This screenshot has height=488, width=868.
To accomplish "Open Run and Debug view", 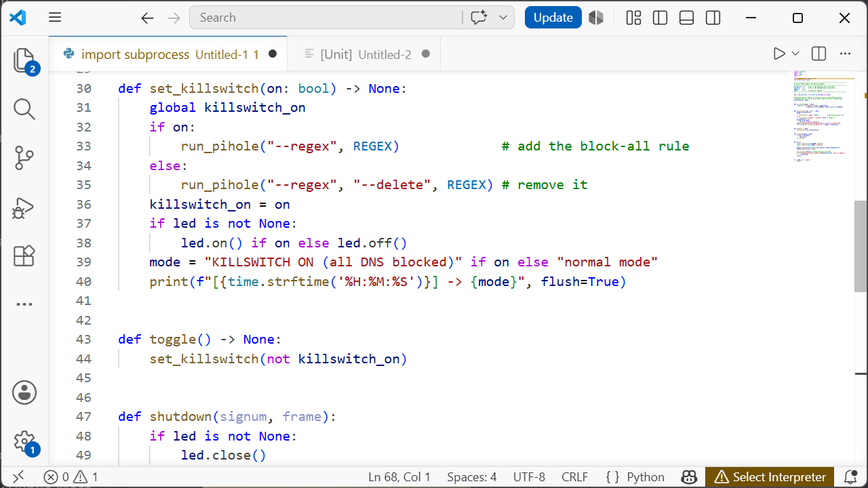I will 24,207.
